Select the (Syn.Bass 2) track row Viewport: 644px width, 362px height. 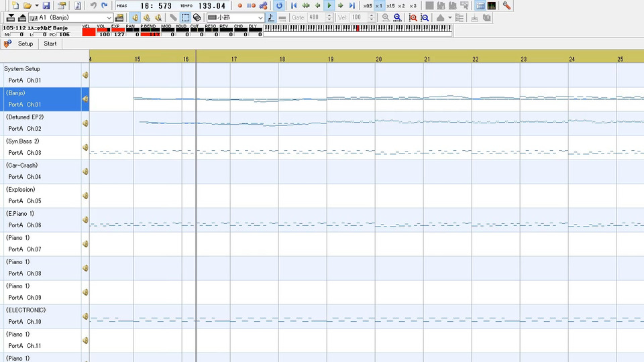[44, 147]
